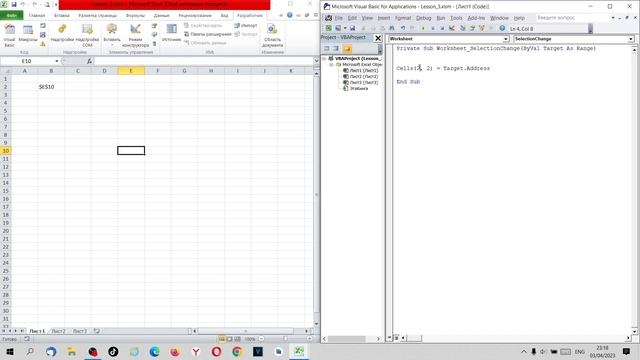Viewport: 640px width, 360px height.
Task: Click the Надстройки add-ins icon
Action: pyautogui.click(x=62, y=33)
